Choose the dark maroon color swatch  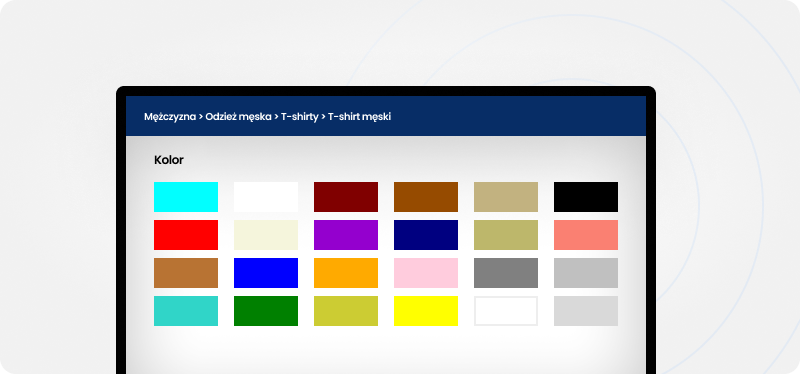click(x=346, y=197)
